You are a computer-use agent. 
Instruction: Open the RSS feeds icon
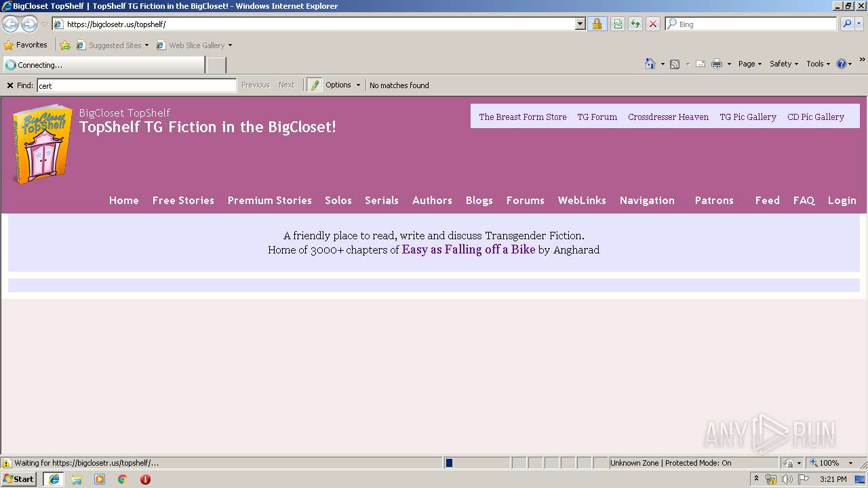[x=675, y=64]
